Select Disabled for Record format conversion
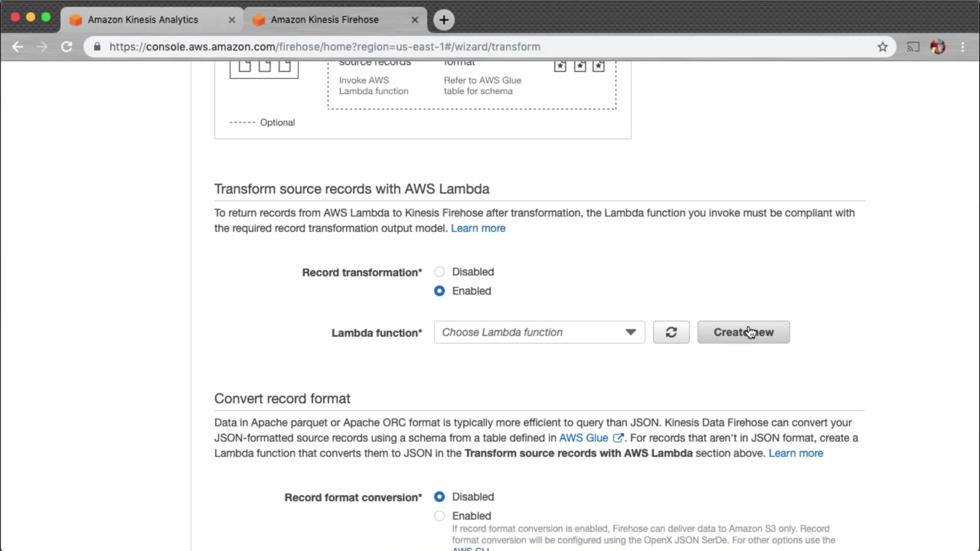Viewport: 980px width, 551px height. coord(439,497)
